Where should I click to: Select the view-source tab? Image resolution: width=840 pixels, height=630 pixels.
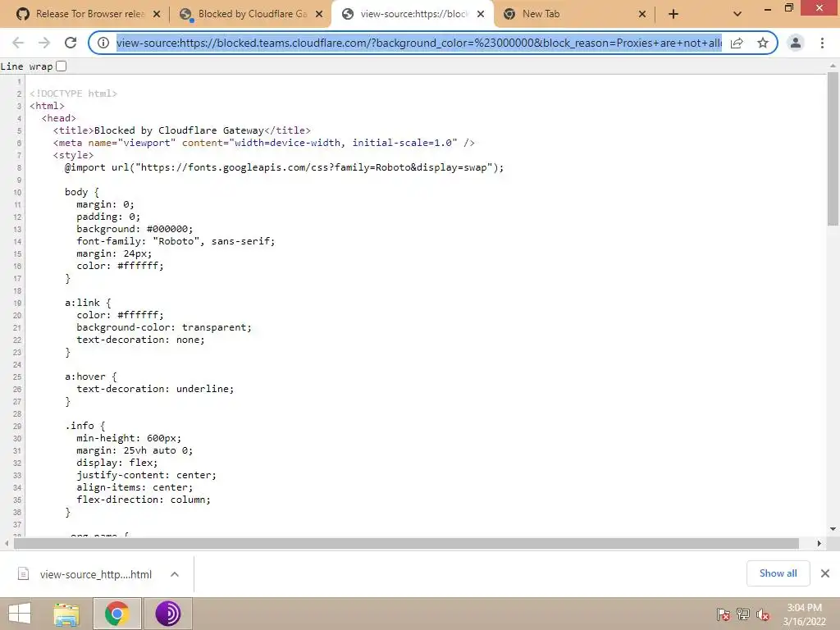pyautogui.click(x=413, y=14)
